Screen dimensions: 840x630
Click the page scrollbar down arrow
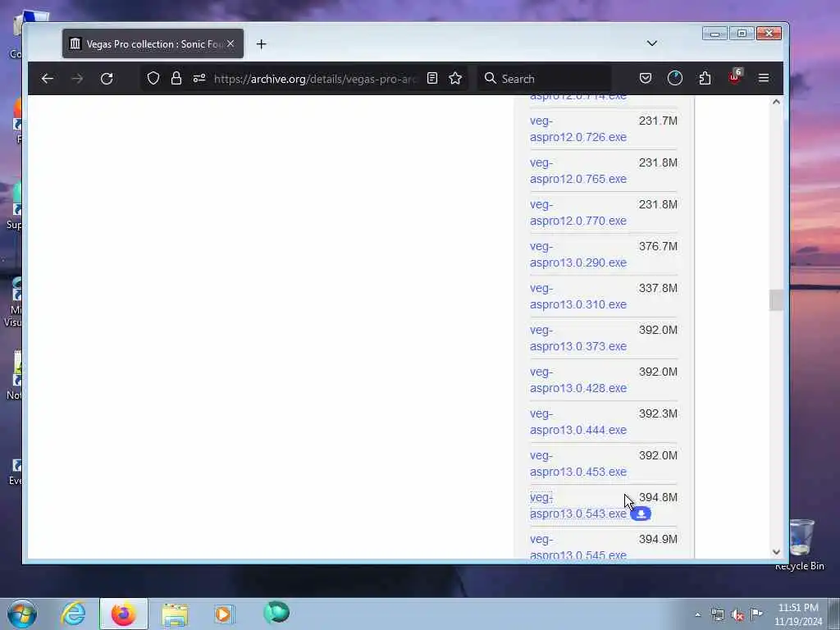(776, 552)
